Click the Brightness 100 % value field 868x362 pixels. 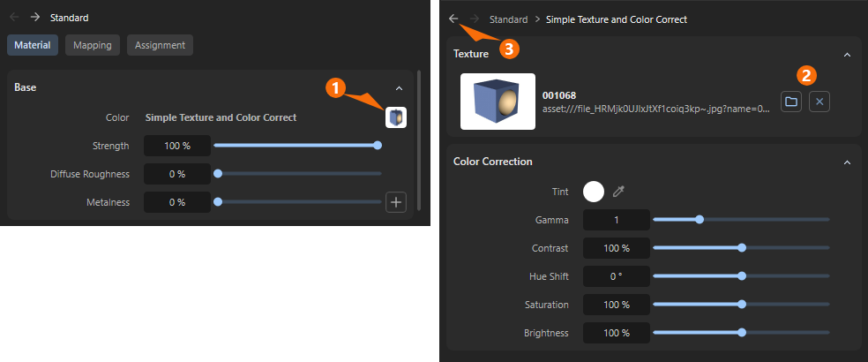click(616, 333)
